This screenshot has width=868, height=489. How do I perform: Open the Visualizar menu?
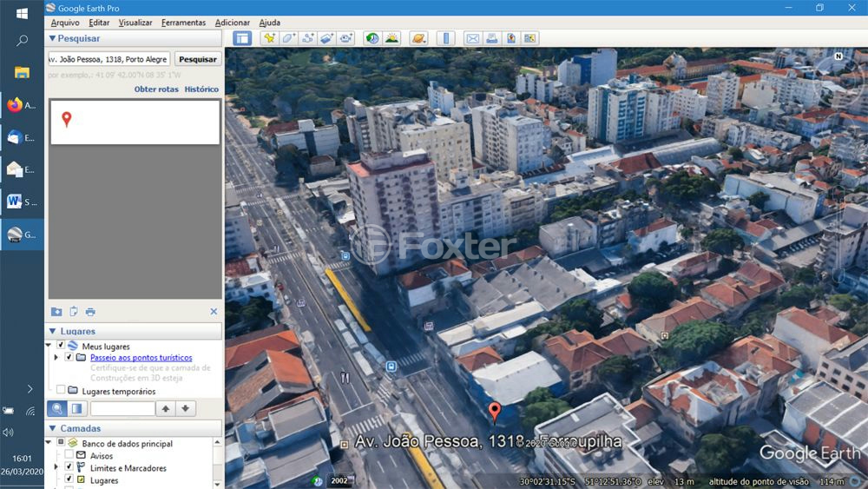pyautogui.click(x=135, y=23)
